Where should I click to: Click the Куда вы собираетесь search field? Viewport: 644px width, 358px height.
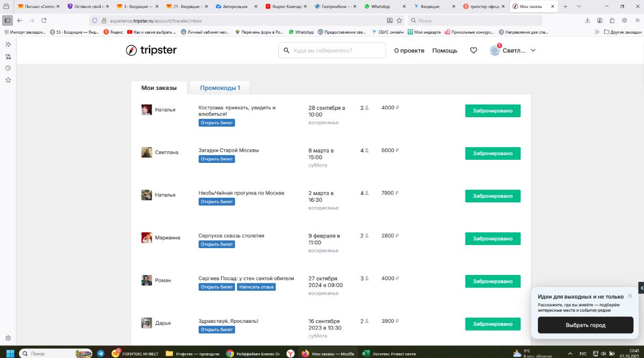(x=336, y=50)
